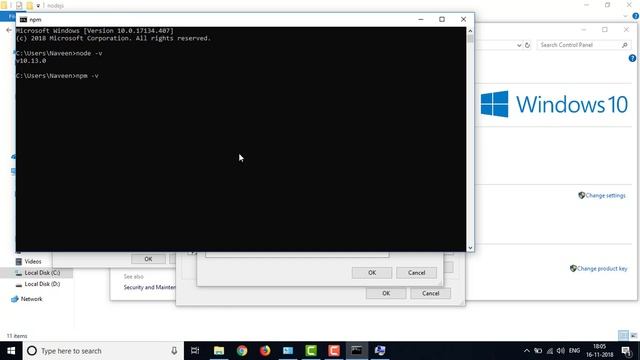Show hidden system tray icons

[x=527, y=351]
